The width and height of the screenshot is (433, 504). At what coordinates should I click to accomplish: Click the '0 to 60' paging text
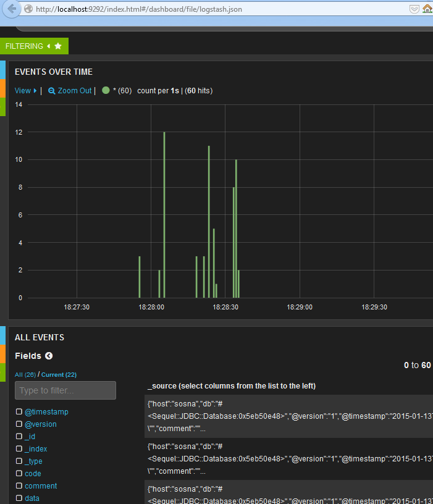tap(417, 365)
